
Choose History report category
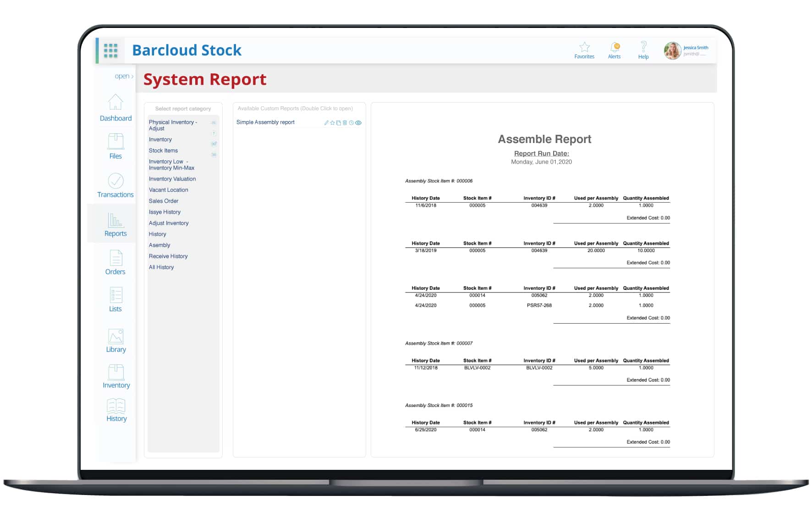[157, 234]
